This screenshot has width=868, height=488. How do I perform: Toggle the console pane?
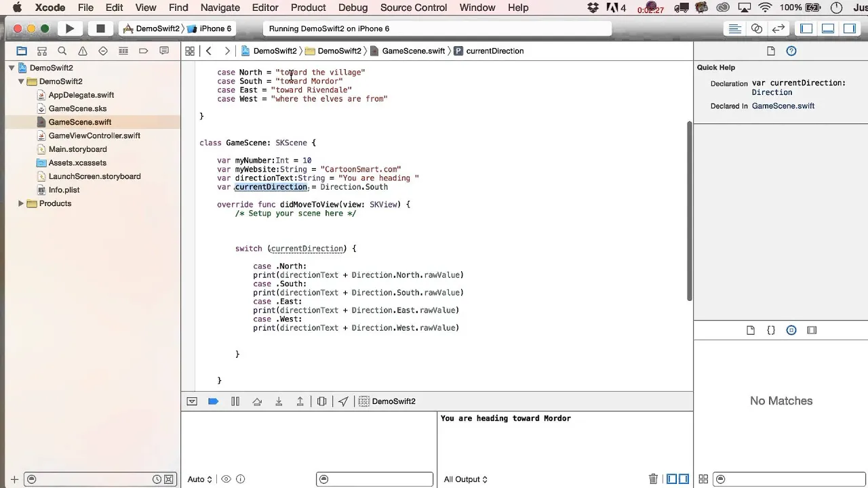pyautogui.click(x=684, y=479)
